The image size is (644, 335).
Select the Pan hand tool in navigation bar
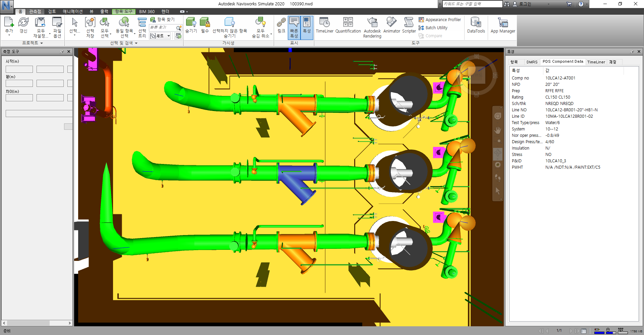498,130
